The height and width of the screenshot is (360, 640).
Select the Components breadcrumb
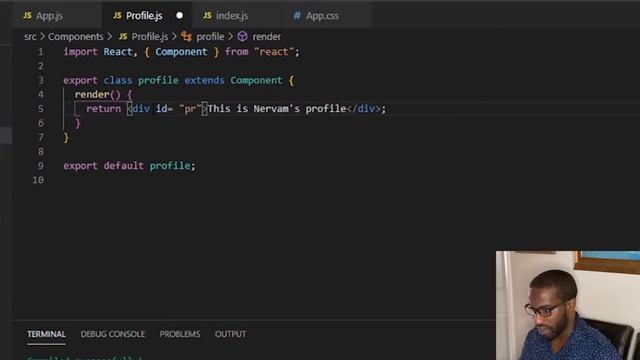[76, 37]
